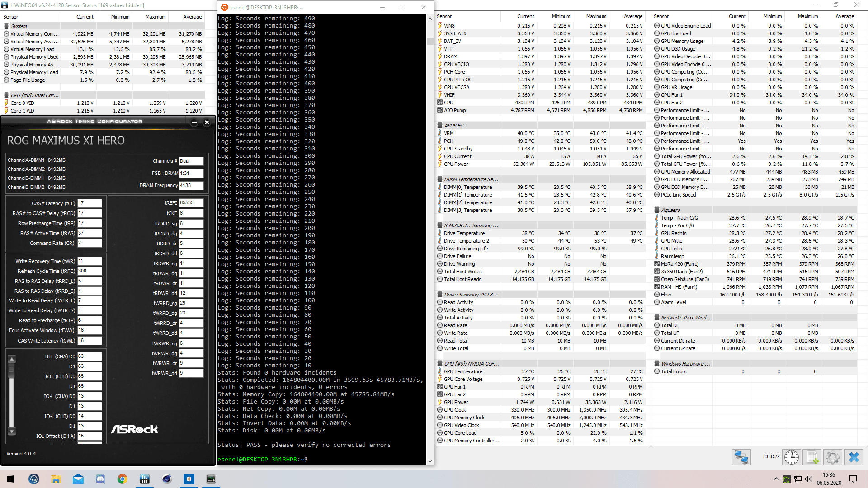Screen dimensions: 868x488
Task: Select the 'PCIe Link Speed' sensor row
Action: click(x=755, y=195)
